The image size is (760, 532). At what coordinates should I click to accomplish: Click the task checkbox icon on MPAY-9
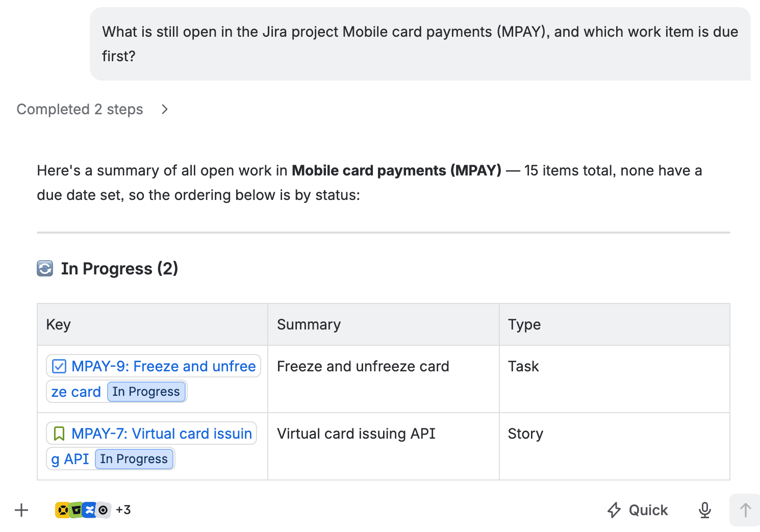tap(59, 366)
